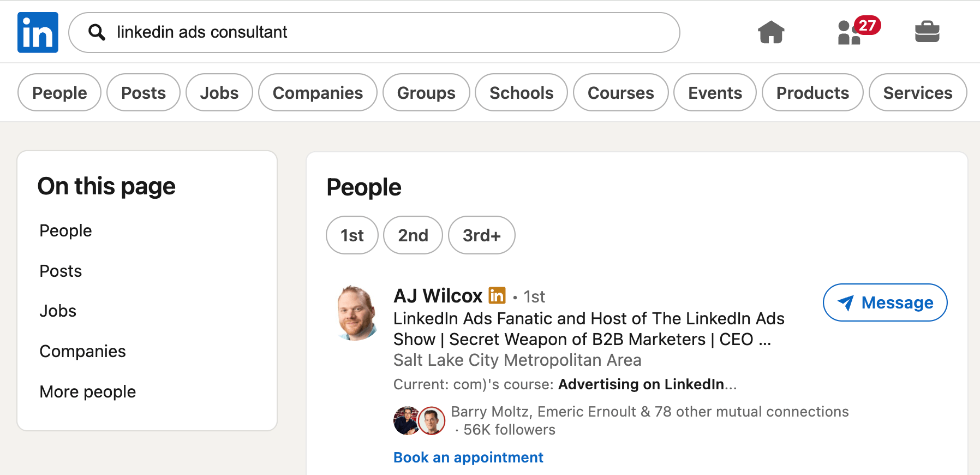This screenshot has width=980, height=475.
Task: Click the search magnifier icon
Action: 97,32
